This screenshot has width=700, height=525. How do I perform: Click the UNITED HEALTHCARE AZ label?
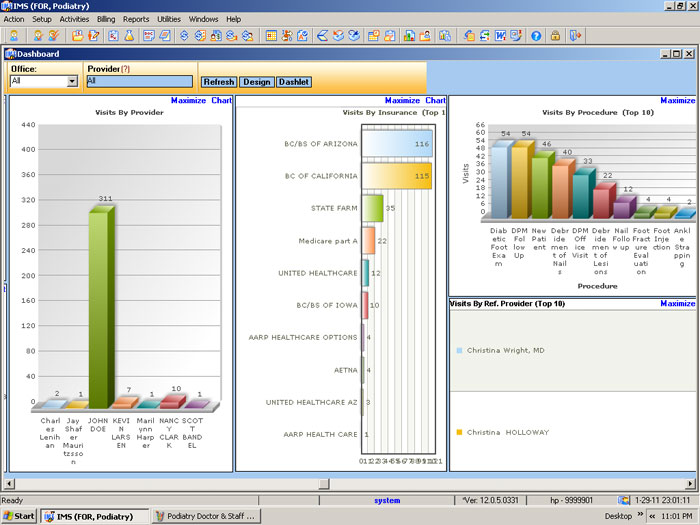tap(312, 402)
